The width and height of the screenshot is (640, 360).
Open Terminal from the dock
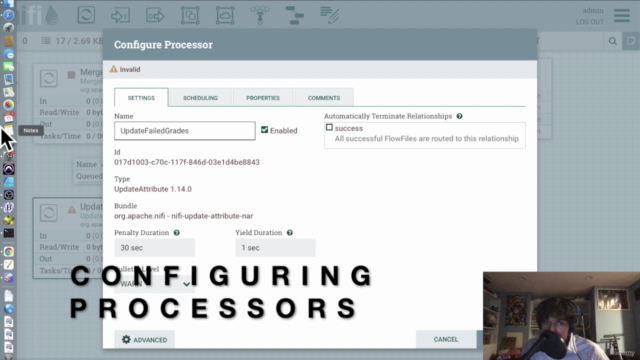coord(9,233)
